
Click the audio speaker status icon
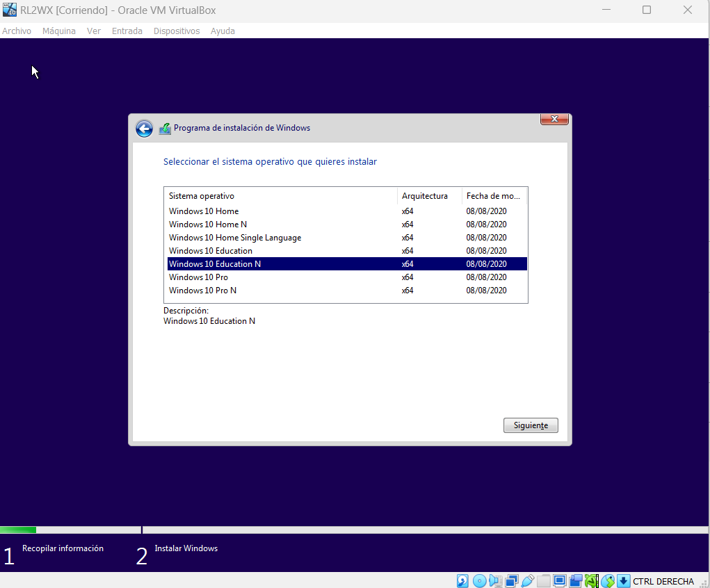tap(495, 581)
